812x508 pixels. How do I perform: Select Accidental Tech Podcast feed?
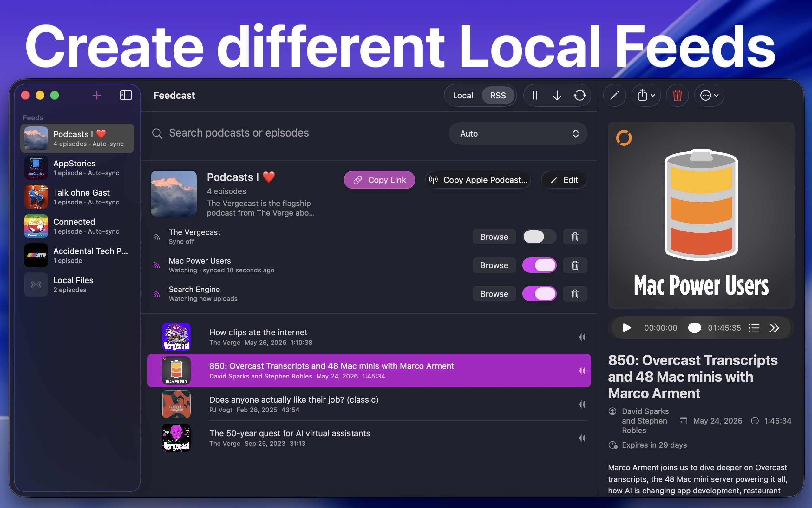pyautogui.click(x=77, y=255)
